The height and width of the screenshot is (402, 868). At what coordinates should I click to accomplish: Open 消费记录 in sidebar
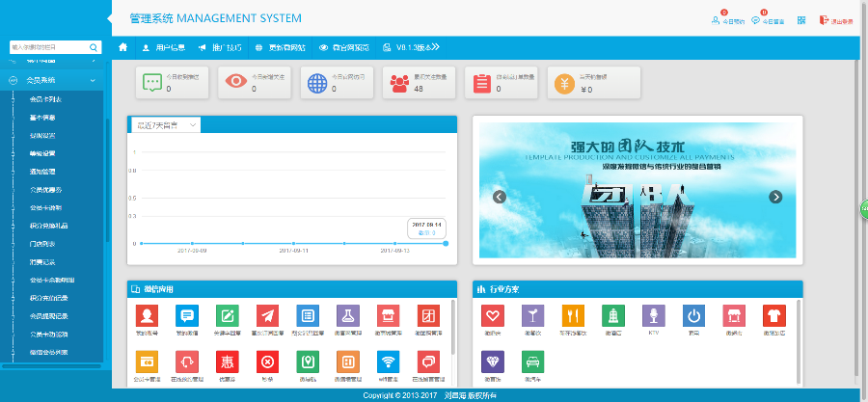(42, 262)
